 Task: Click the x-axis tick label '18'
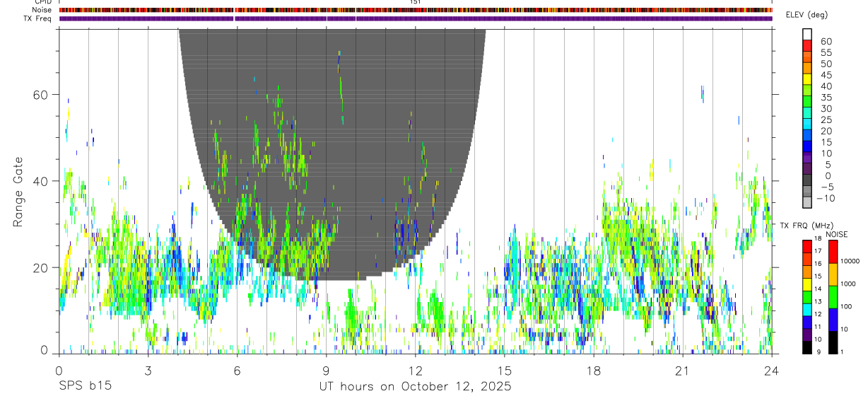(594, 369)
